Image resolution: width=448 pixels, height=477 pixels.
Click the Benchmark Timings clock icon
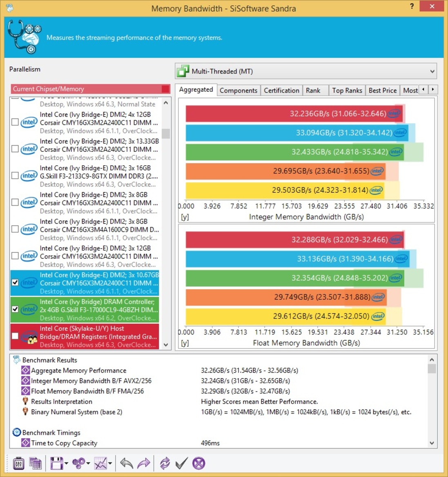tap(17, 432)
